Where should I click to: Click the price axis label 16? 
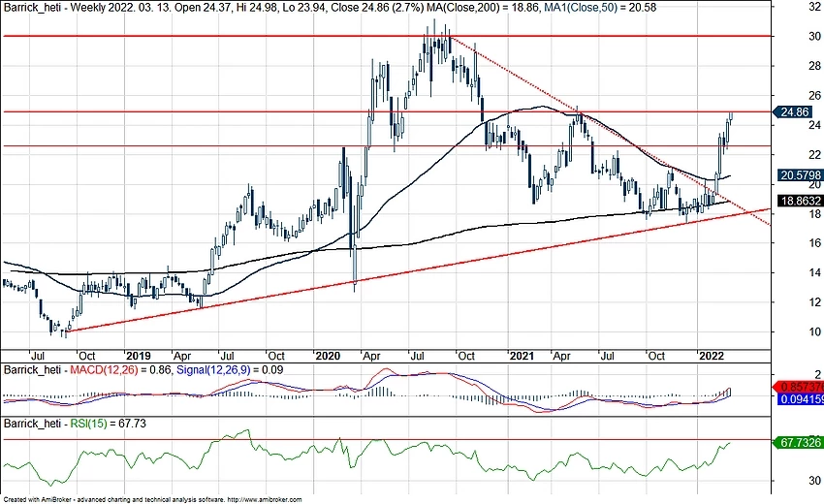click(x=814, y=243)
